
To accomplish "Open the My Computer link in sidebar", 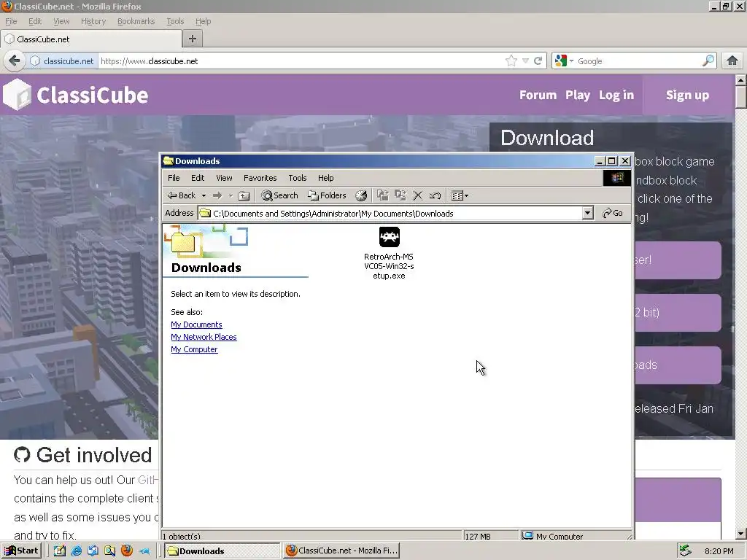I will (x=194, y=349).
